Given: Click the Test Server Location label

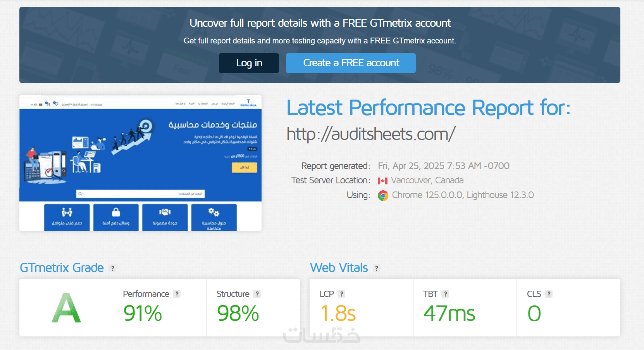Looking at the screenshot, I should point(331,180).
